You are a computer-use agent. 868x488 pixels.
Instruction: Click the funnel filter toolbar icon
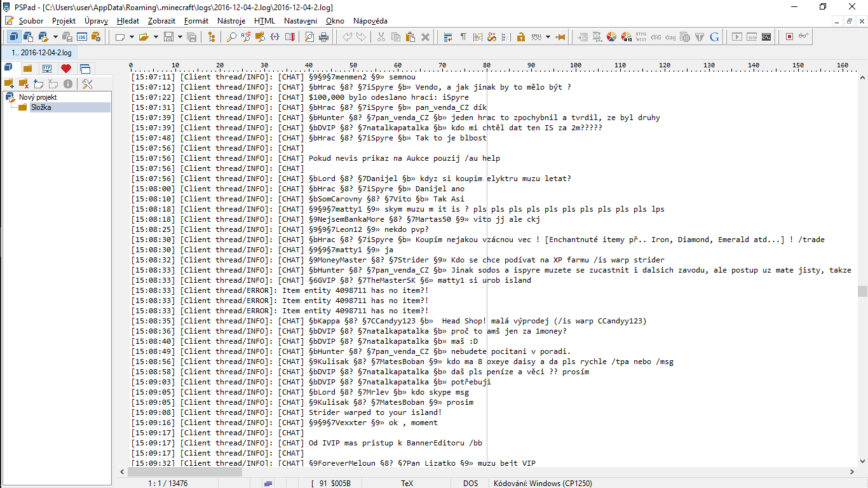[x=699, y=37]
